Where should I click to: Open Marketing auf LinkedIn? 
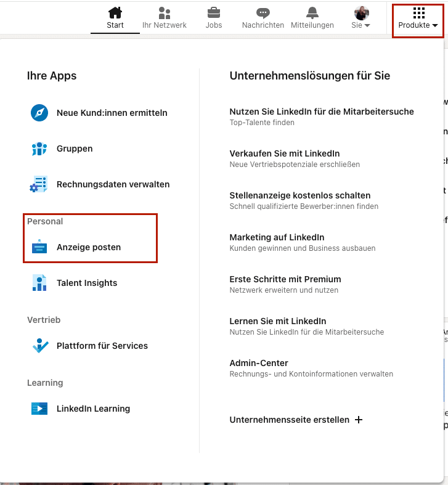pyautogui.click(x=277, y=237)
